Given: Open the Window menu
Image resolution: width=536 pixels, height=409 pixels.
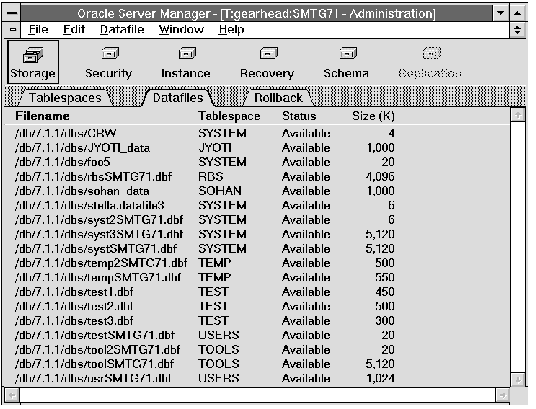Looking at the screenshot, I should click(x=181, y=30).
